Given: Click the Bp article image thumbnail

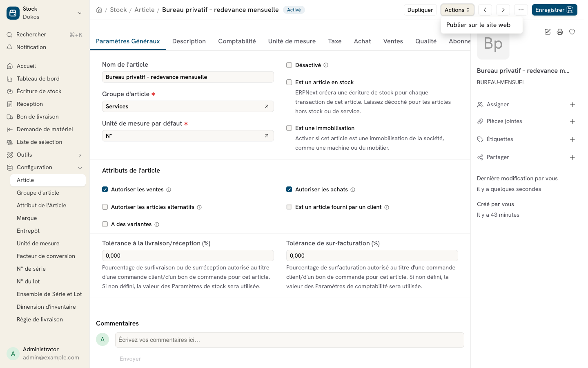Looking at the screenshot, I should point(493,43).
